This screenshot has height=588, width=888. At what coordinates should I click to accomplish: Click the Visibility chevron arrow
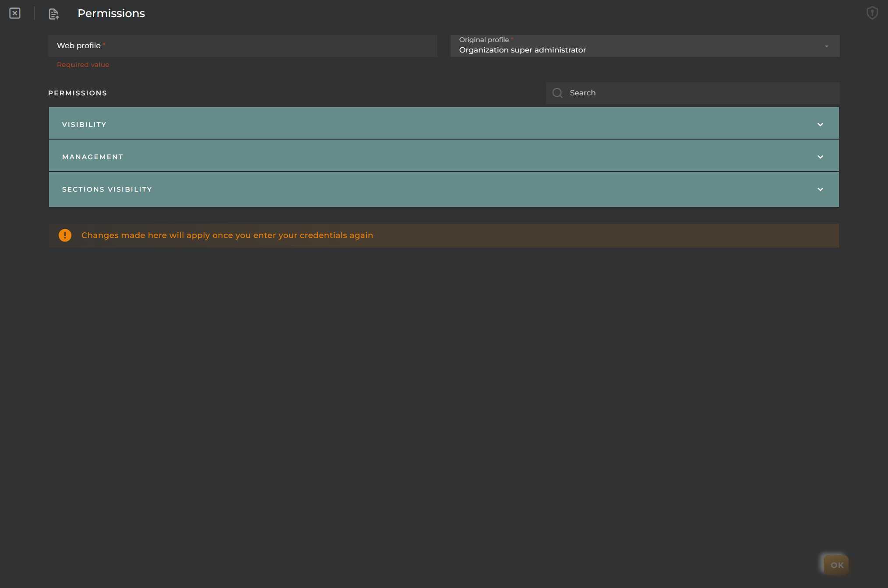[x=820, y=125]
